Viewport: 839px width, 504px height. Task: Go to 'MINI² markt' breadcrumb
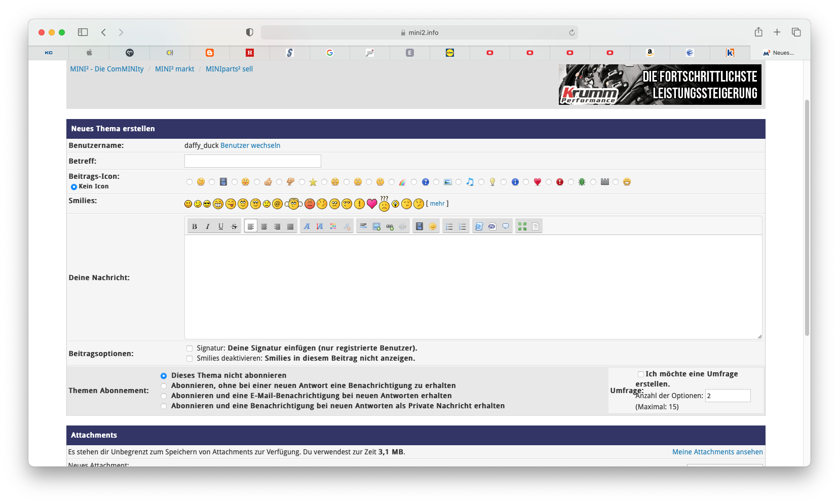175,69
